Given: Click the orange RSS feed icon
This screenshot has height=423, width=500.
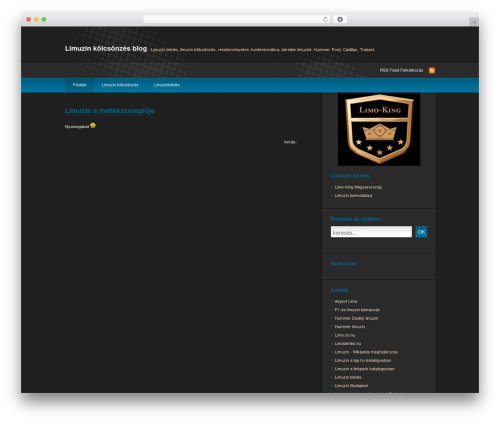Looking at the screenshot, I should point(432,70).
